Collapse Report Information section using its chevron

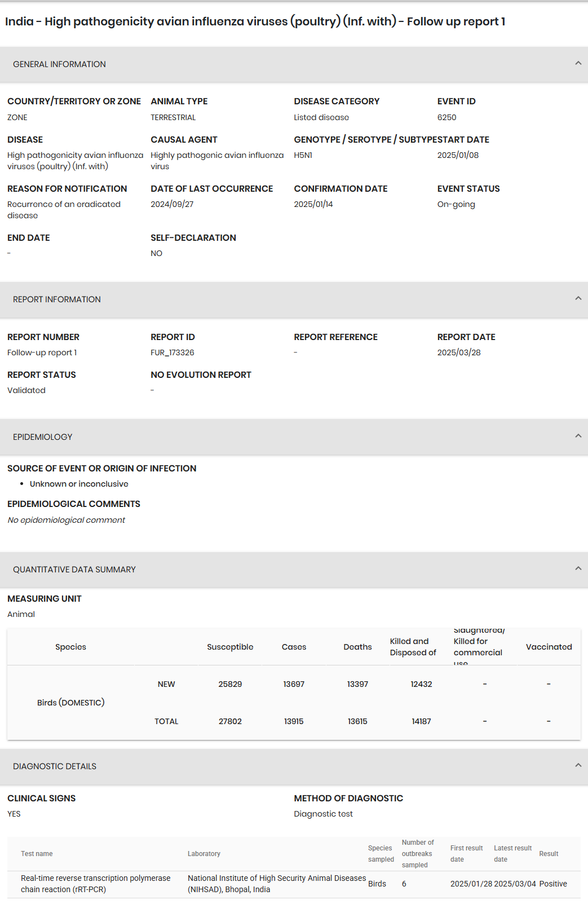[x=578, y=299]
